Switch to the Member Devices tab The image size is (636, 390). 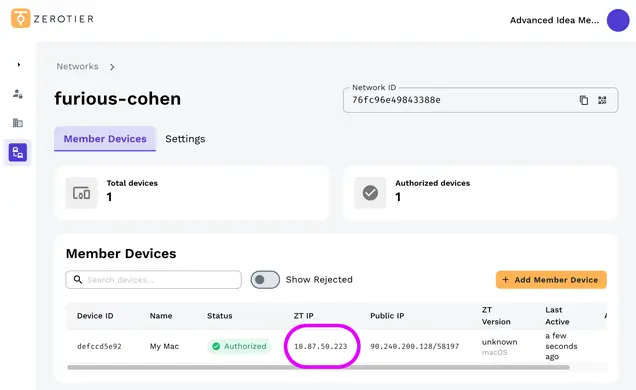point(105,139)
